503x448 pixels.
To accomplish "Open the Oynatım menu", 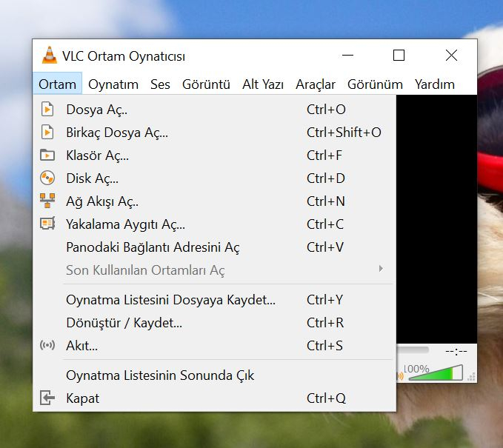I will tap(113, 84).
